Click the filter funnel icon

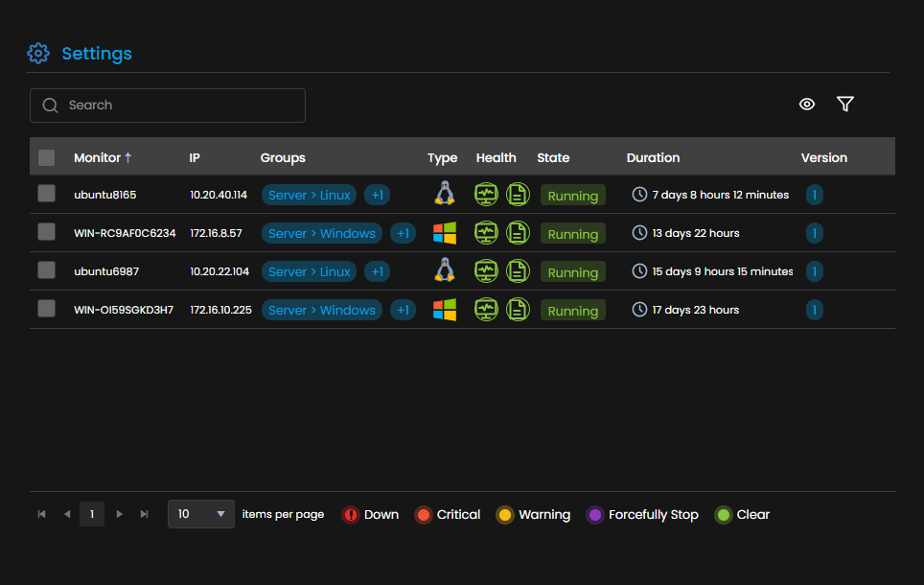845,105
